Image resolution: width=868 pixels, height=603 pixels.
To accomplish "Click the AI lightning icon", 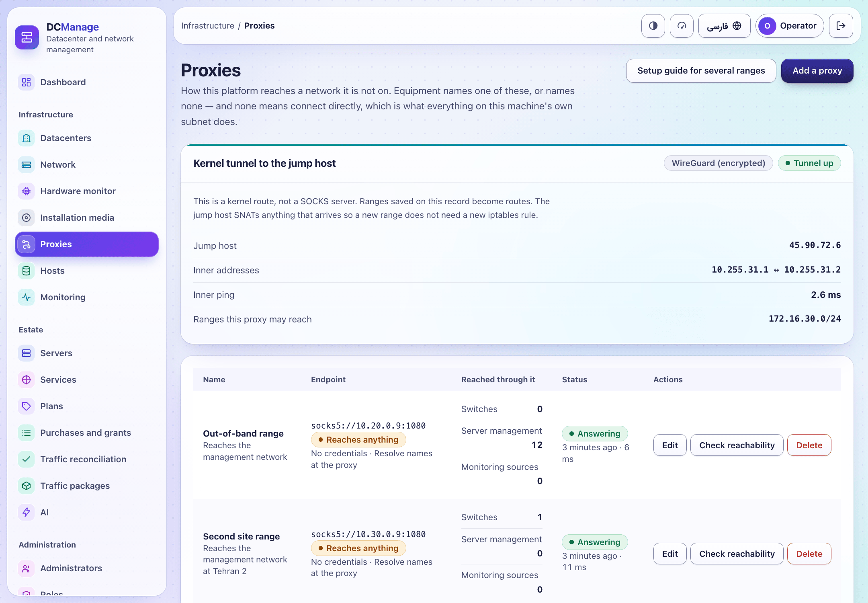I will click(26, 513).
